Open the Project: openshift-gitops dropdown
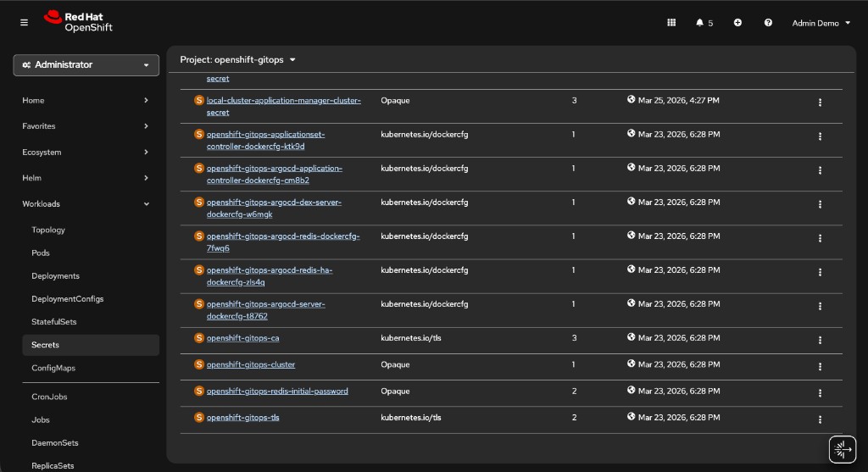The image size is (868, 472). 237,59
